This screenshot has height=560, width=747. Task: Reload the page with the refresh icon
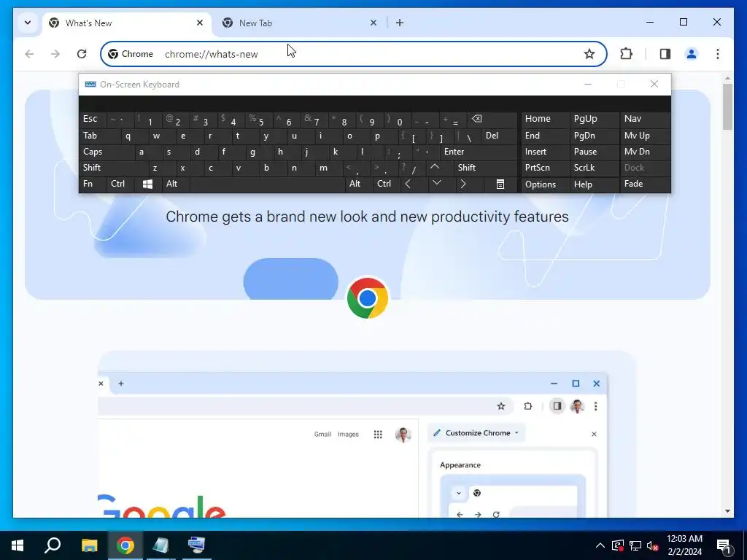(x=82, y=54)
